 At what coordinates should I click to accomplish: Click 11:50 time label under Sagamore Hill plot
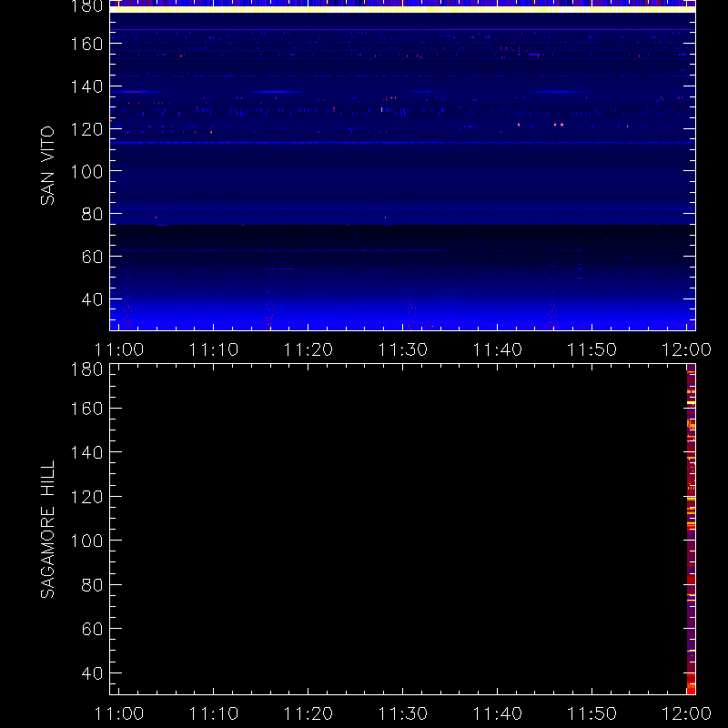pyautogui.click(x=592, y=713)
